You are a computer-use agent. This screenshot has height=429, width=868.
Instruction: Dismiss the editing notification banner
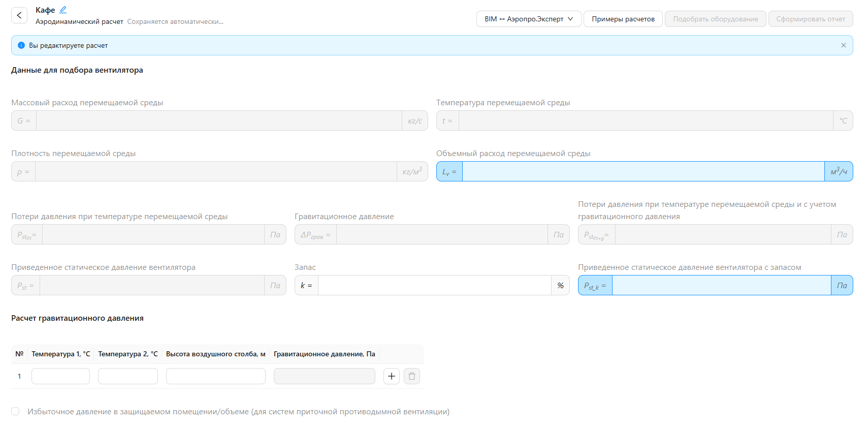843,45
